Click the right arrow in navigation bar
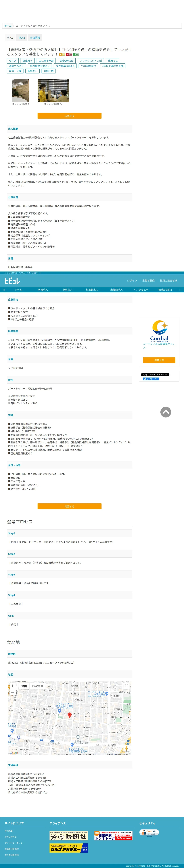This screenshot has height=868, width=184. (180, 290)
